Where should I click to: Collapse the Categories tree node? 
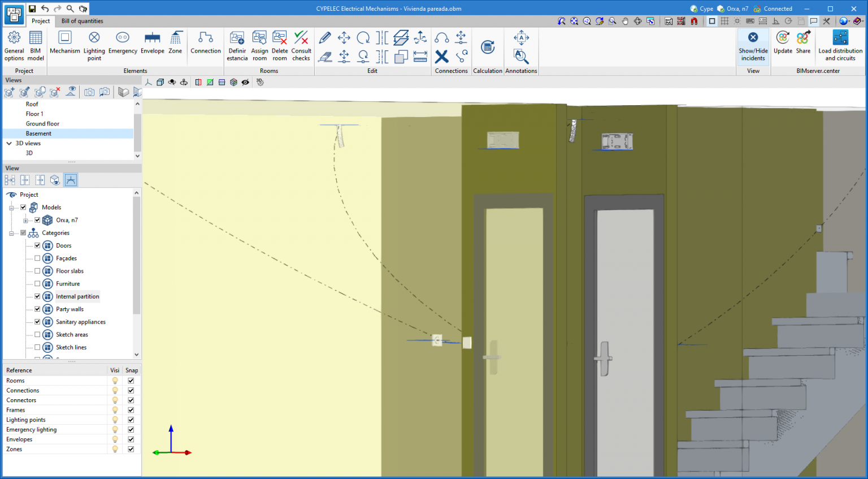point(11,233)
